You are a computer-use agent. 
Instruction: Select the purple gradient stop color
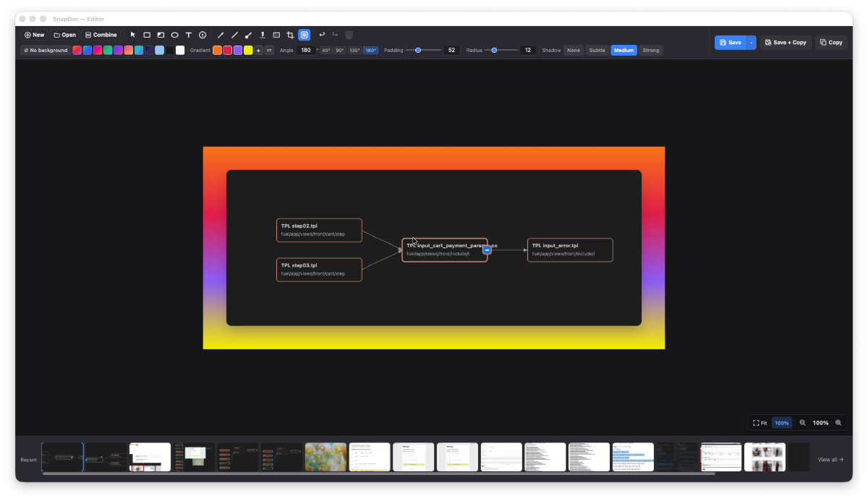click(x=238, y=50)
